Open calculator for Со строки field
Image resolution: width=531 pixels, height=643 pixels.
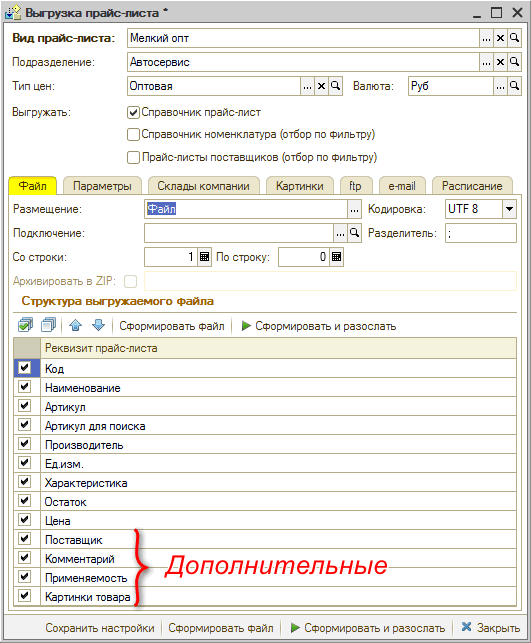click(204, 257)
